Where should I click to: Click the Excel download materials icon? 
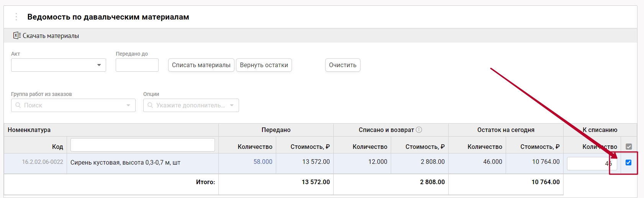coord(17,36)
